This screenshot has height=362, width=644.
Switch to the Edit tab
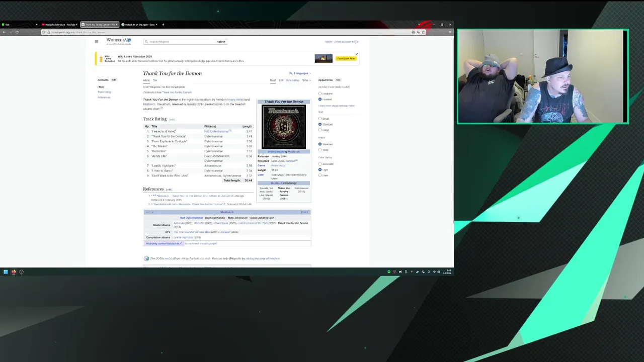281,80
